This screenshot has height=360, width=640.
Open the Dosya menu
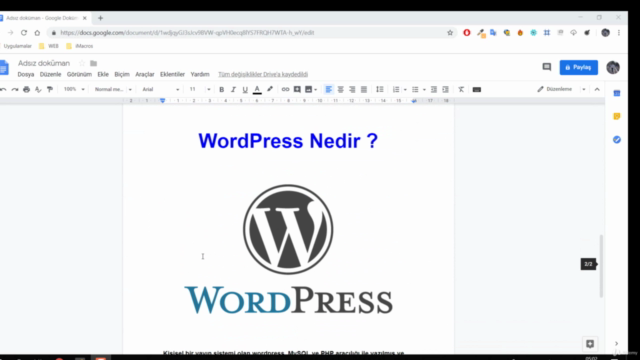[x=26, y=74]
